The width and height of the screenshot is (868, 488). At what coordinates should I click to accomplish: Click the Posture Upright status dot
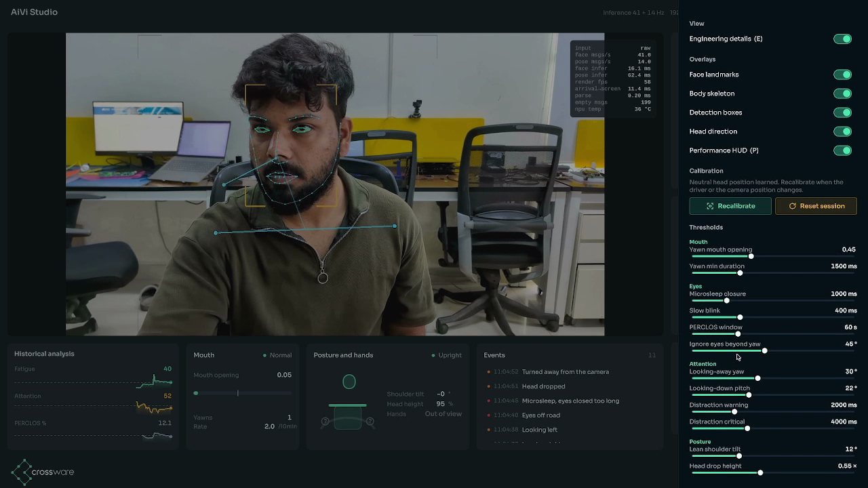(433, 355)
